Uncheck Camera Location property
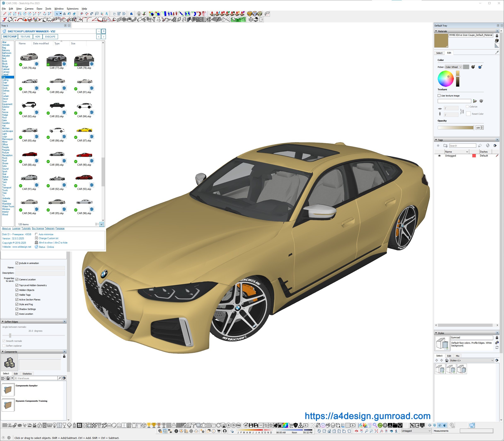Screen dimensions: 504x441 17,279
